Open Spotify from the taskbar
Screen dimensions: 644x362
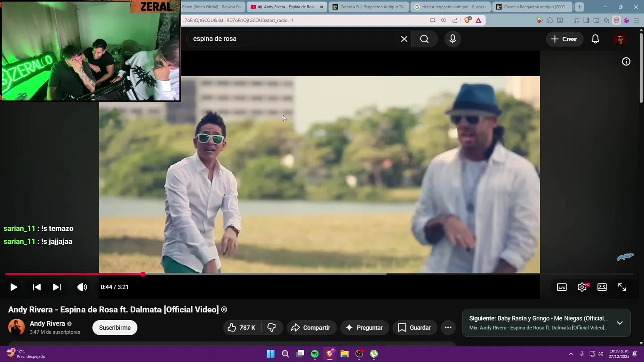point(315,354)
